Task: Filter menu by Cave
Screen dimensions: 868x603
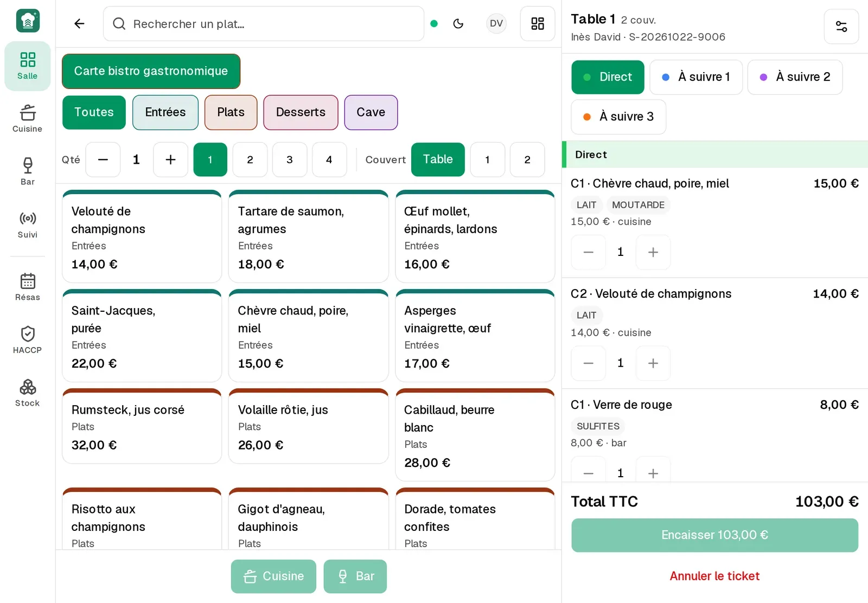Action: pos(371,112)
